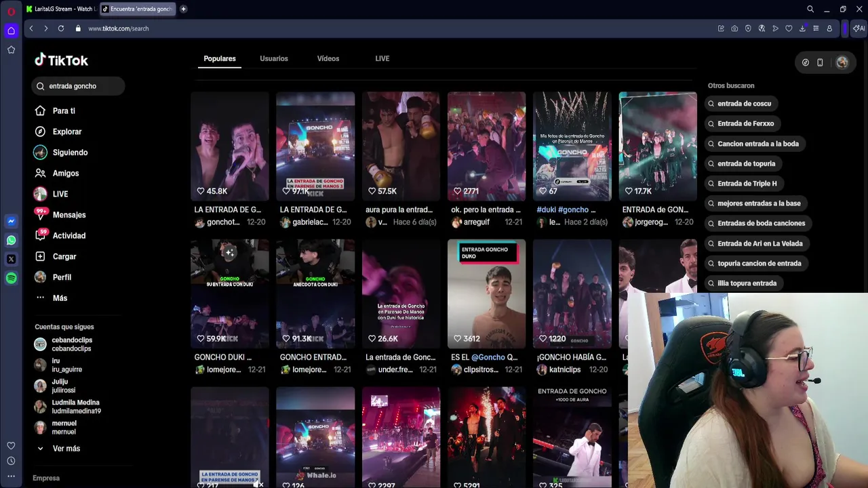Click browser toolbar downloads icon
The image size is (868, 488).
pos(802,28)
